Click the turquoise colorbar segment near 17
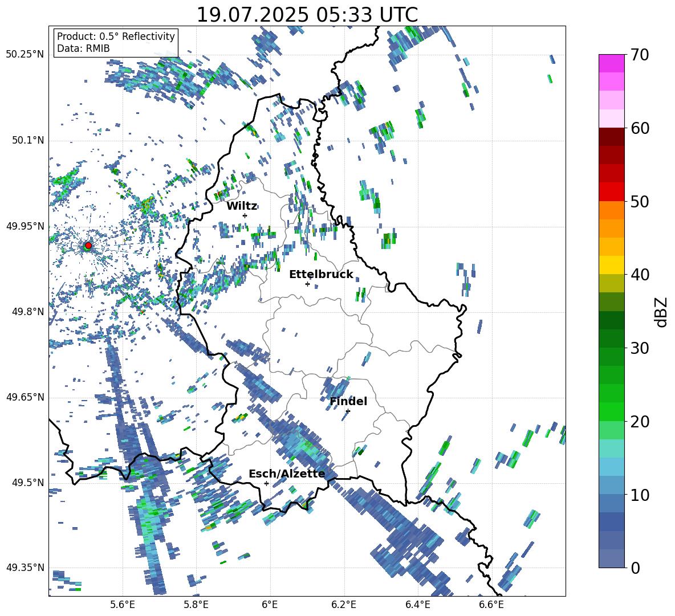The height and width of the screenshot is (616, 675). tap(611, 448)
